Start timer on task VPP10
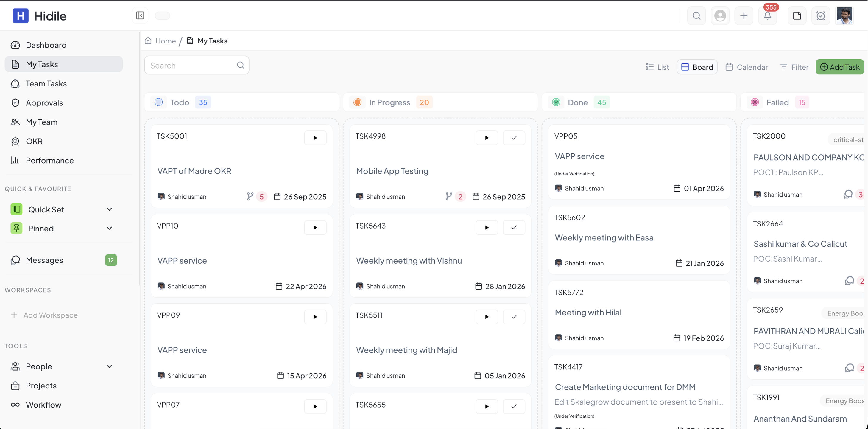Image resolution: width=868 pixels, height=429 pixels. pos(315,228)
